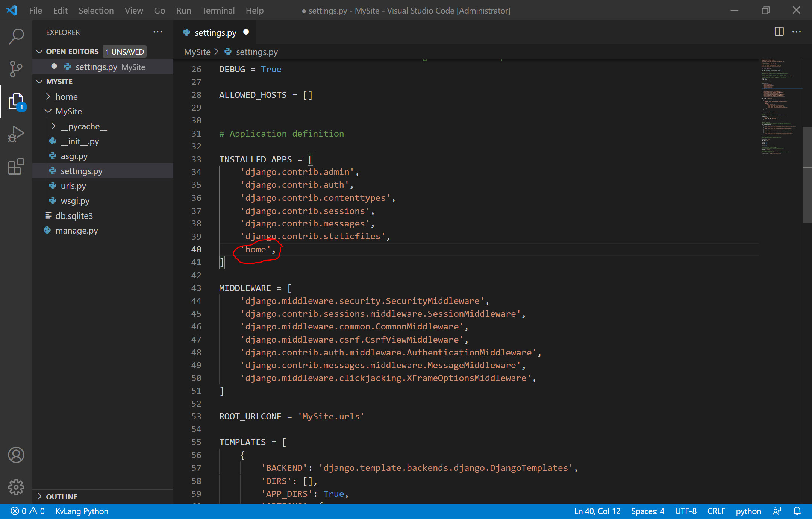Change indentation via Spaces: 4
The width and height of the screenshot is (812, 519).
point(647,511)
